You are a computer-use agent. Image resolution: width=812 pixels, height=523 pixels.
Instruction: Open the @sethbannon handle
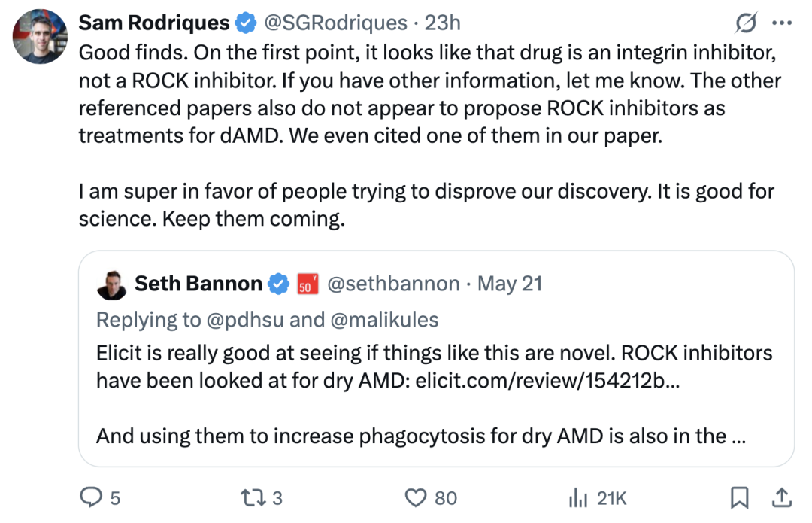click(x=394, y=284)
